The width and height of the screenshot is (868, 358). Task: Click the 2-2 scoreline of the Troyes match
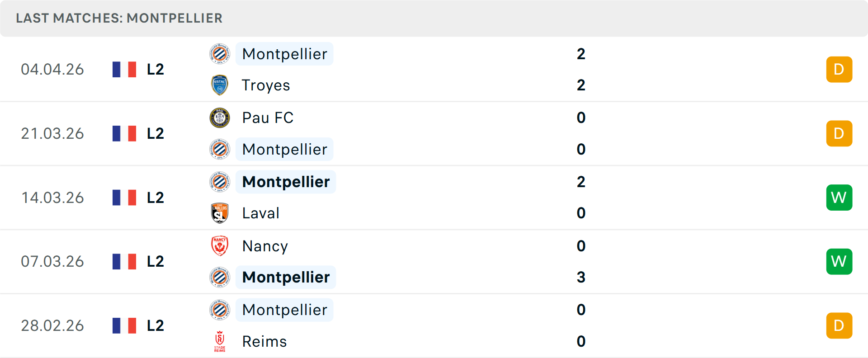click(x=581, y=69)
